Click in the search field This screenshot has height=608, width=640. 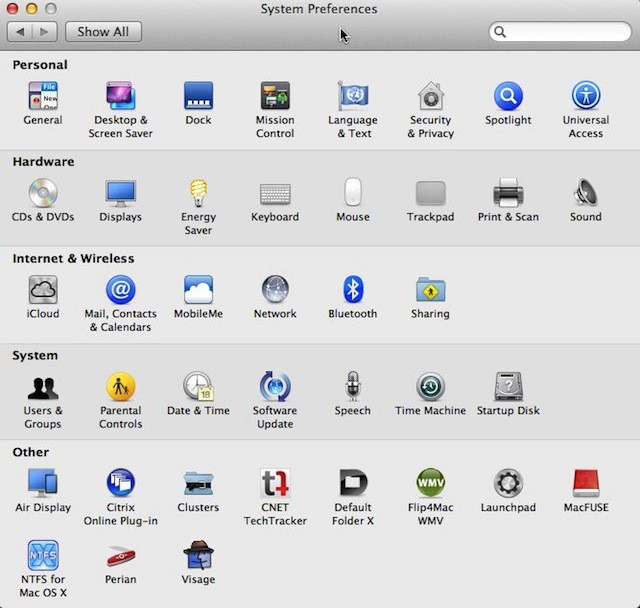(x=566, y=32)
